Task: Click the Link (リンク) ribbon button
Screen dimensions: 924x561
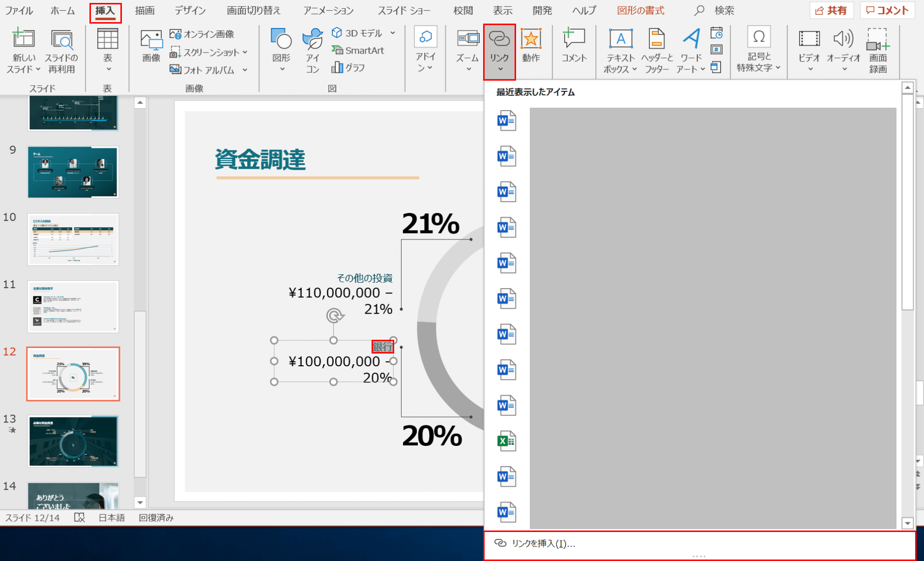Action: (x=499, y=52)
